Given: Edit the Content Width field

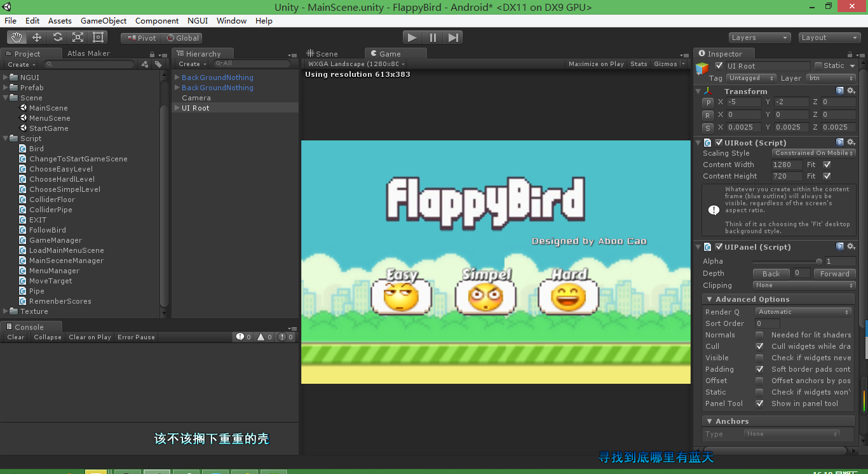Looking at the screenshot, I should point(787,165).
